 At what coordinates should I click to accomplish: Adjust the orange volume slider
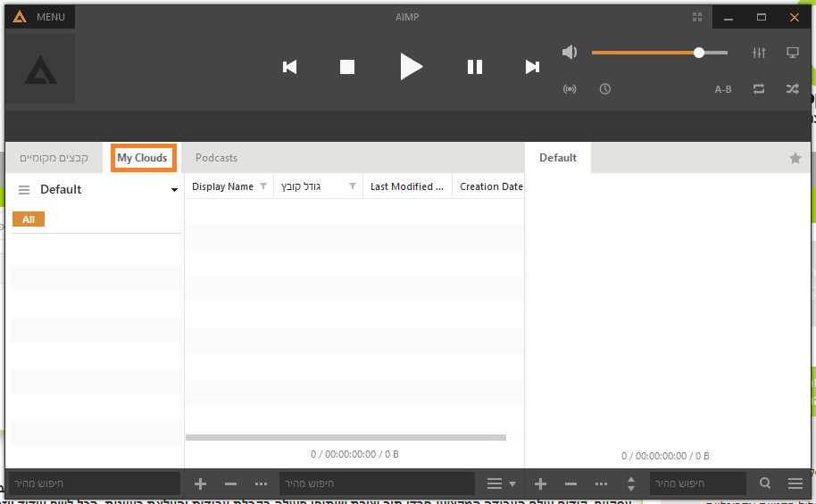pos(660,53)
